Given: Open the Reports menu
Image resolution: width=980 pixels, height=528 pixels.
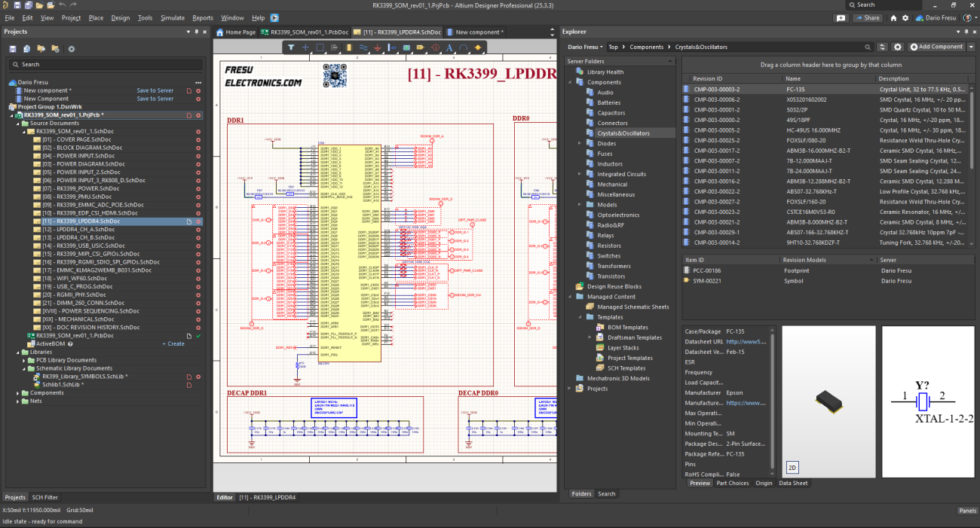Looking at the screenshot, I should click(203, 17).
